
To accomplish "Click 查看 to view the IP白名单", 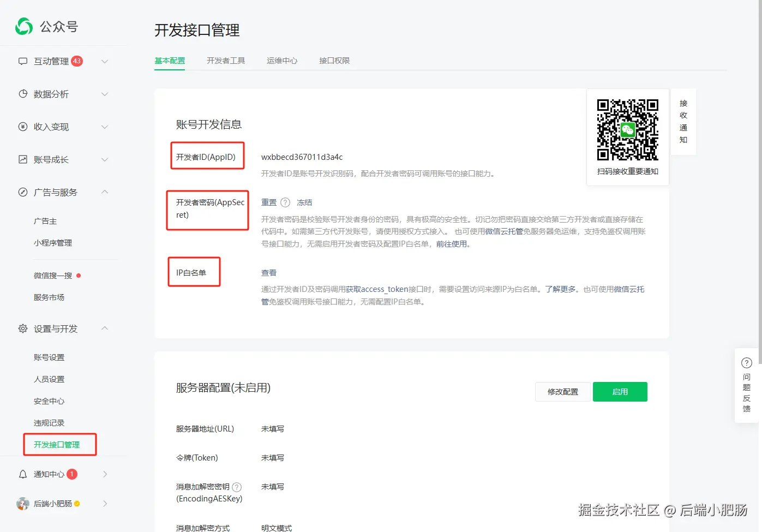I will [x=269, y=273].
